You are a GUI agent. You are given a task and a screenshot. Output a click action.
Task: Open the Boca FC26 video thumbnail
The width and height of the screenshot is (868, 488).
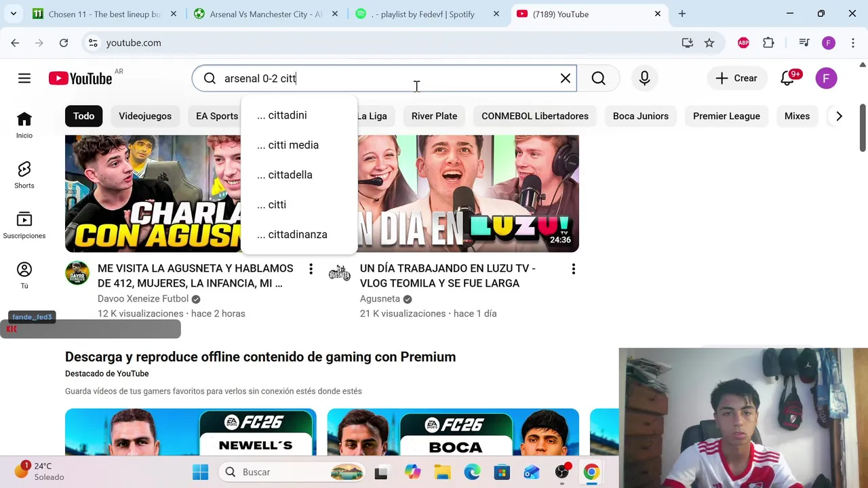[453, 432]
